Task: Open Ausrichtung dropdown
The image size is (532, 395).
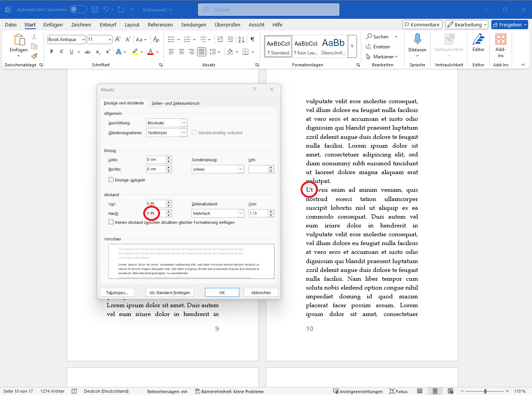Action: [184, 123]
